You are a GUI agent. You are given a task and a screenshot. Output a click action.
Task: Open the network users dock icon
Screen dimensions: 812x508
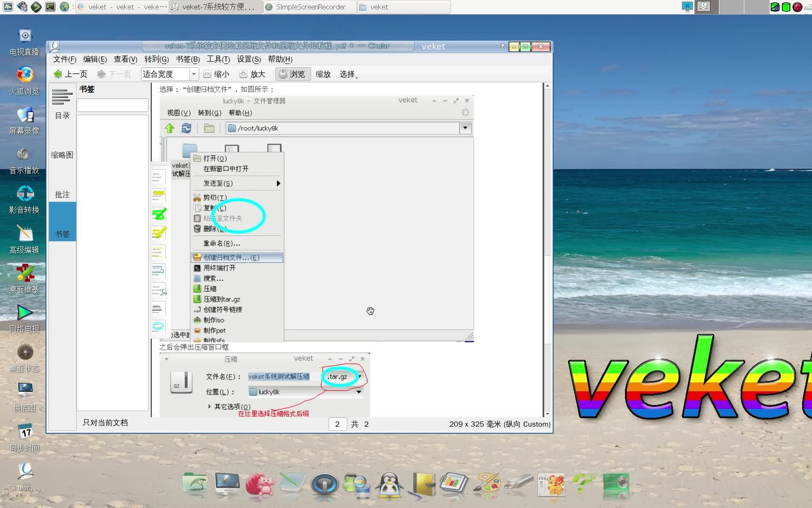tap(357, 485)
